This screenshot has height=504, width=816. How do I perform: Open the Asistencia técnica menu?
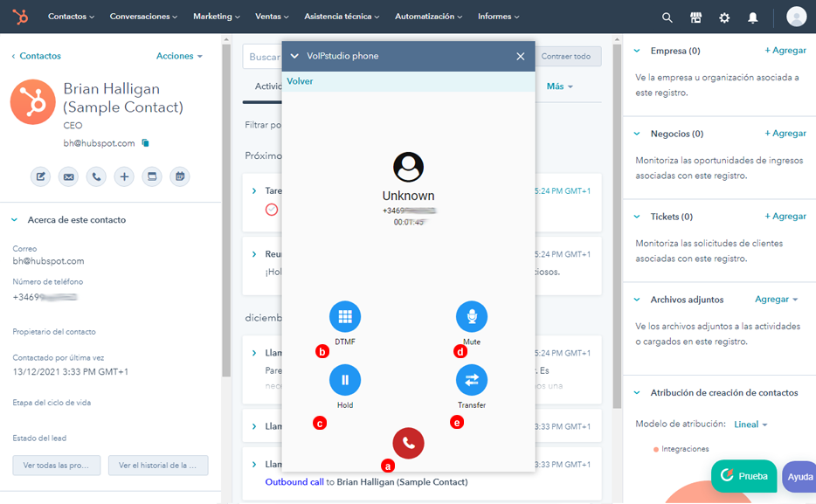[342, 17]
